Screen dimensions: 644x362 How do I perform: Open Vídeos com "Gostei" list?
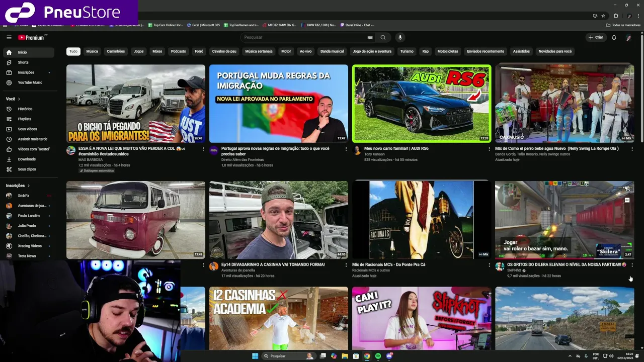pyautogui.click(x=28, y=149)
